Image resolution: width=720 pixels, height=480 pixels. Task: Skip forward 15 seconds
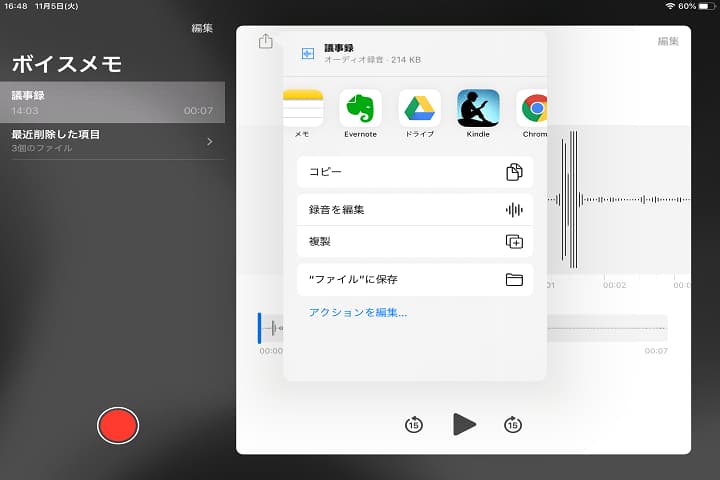click(x=512, y=424)
